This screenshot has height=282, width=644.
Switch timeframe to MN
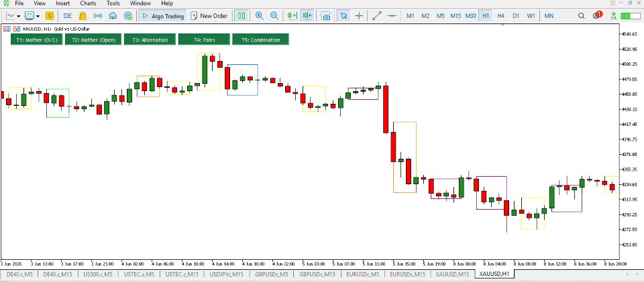point(549,16)
